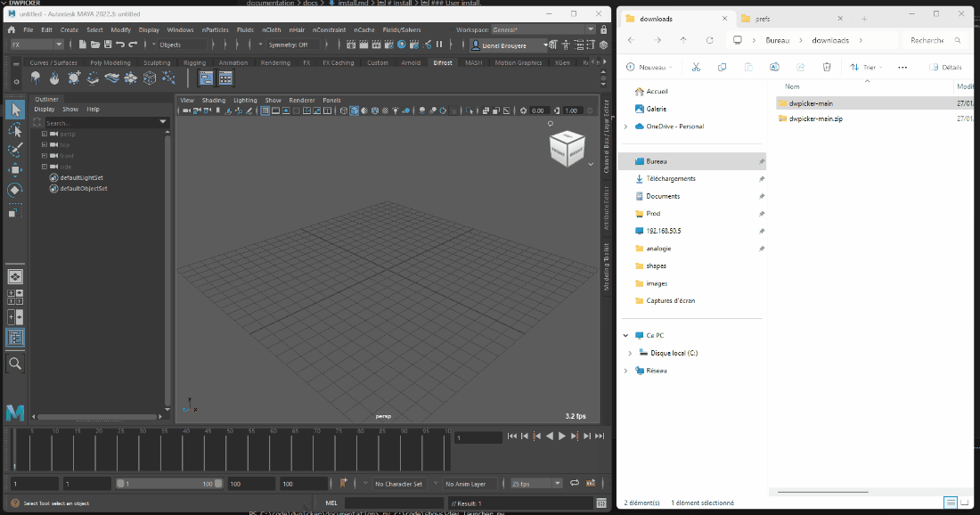Click the Maya home icon in the menu bar
Image resolution: width=980 pixels, height=515 pixels.
coord(12,29)
